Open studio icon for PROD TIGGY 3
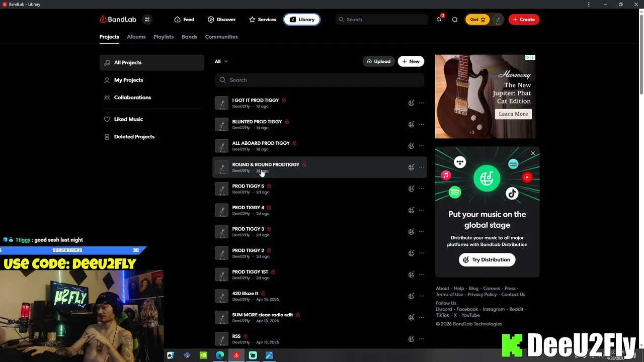Image resolution: width=644 pixels, height=362 pixels. 411,232
